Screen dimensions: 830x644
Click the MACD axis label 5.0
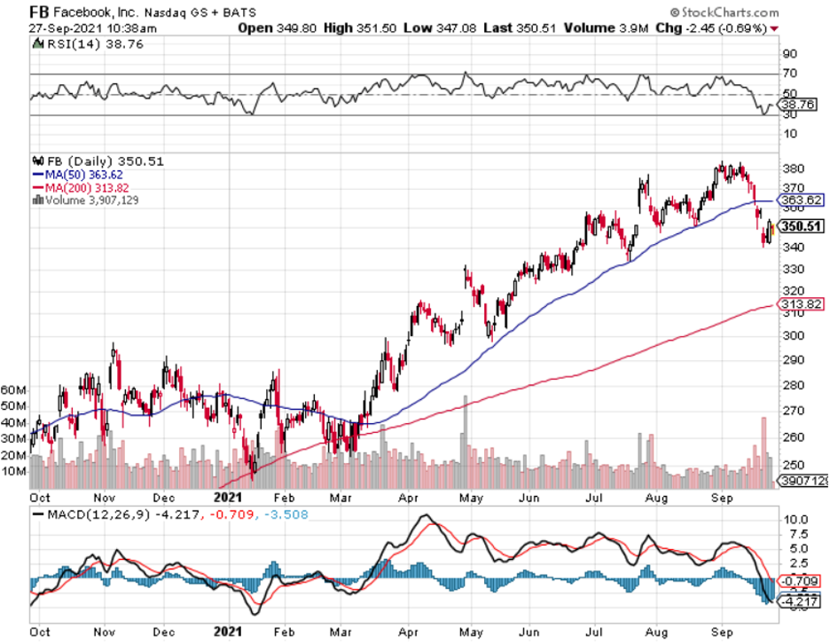tap(798, 549)
